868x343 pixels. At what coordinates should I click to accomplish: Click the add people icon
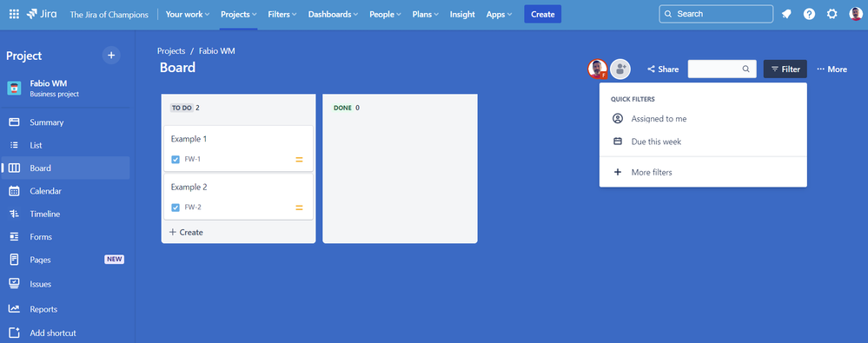coord(620,69)
